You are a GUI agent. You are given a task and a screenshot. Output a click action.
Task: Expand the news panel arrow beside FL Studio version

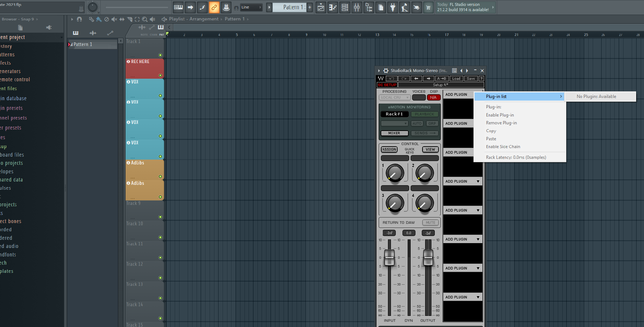click(493, 7)
